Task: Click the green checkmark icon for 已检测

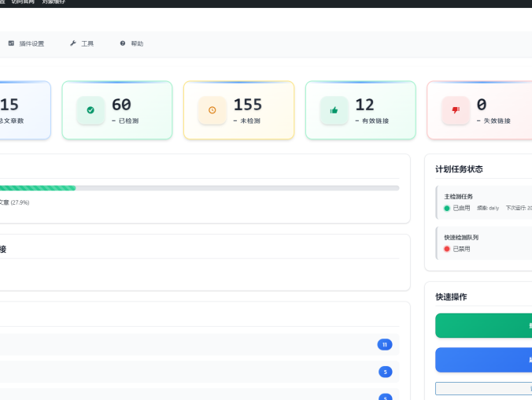Action: pyautogui.click(x=91, y=110)
